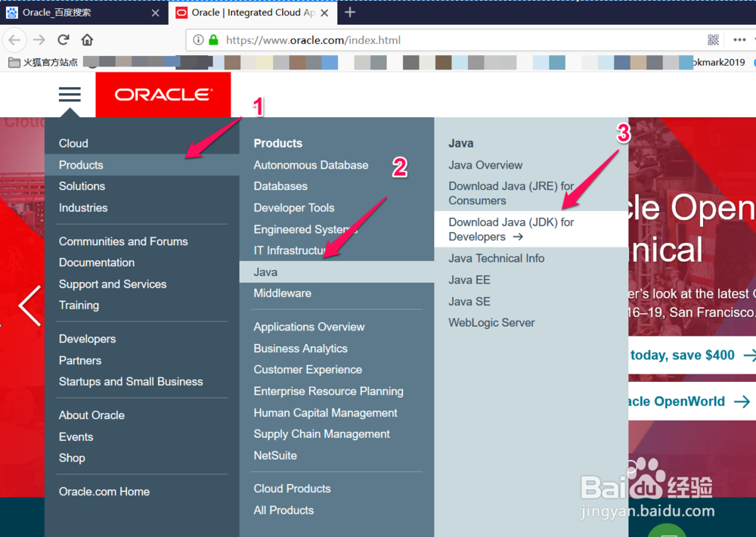Viewport: 756px width, 537px height.
Task: Open a new browser tab with plus
Action: 350,13
